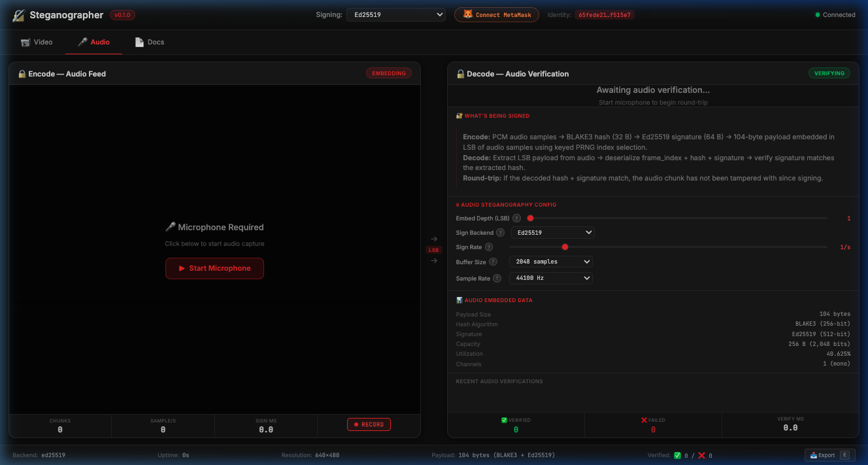The image size is (868, 465).
Task: Toggle the EMBEDDING status badge
Action: coord(389,73)
